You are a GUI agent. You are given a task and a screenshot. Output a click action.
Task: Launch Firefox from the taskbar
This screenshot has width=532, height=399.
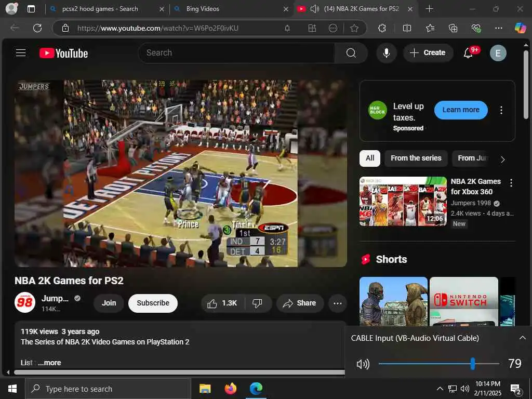point(231,389)
